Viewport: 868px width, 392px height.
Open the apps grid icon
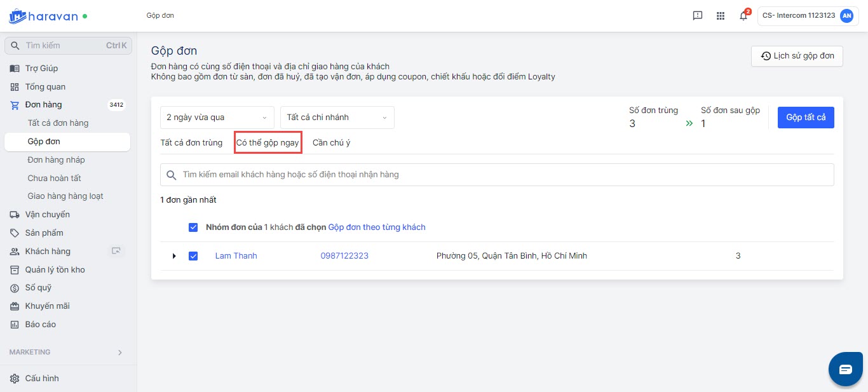(x=721, y=16)
